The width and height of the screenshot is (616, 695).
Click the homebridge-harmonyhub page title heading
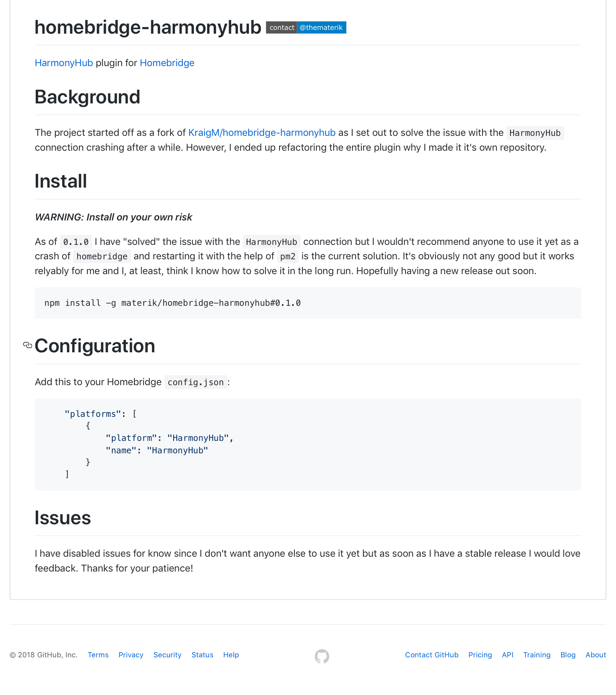(148, 27)
